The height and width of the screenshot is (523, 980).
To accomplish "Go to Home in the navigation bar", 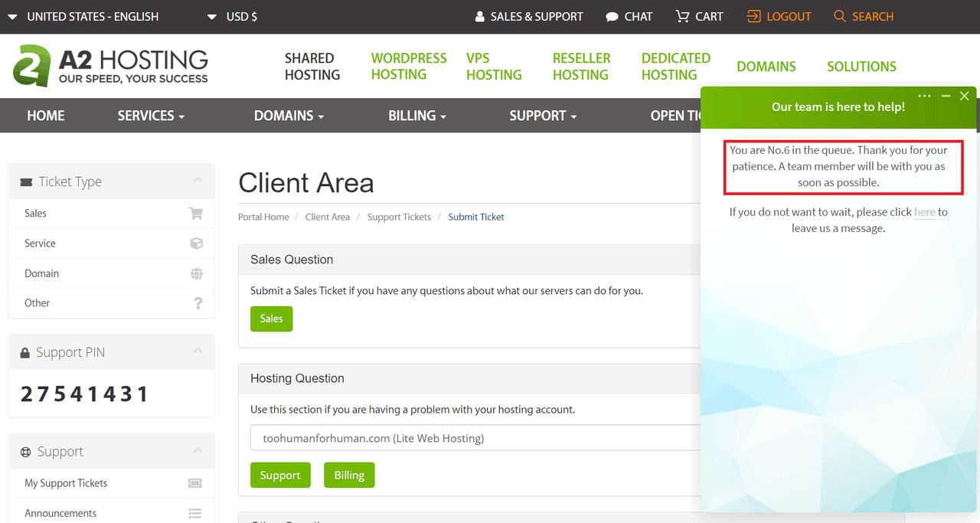I will click(x=46, y=116).
